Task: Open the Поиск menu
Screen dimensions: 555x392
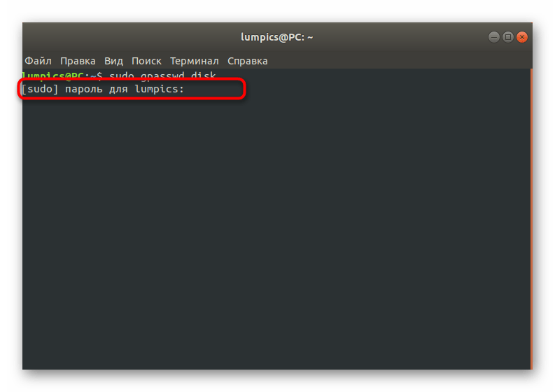Action: click(146, 61)
